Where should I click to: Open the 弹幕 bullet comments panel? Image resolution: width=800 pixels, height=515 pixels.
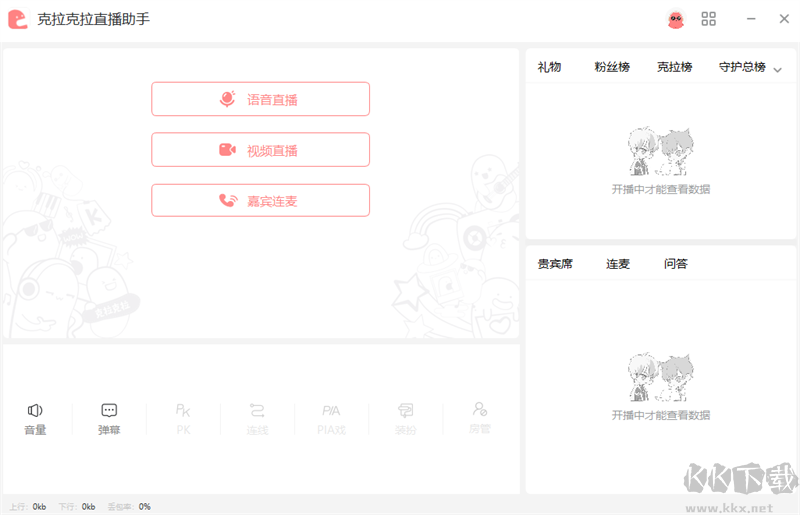pos(109,419)
